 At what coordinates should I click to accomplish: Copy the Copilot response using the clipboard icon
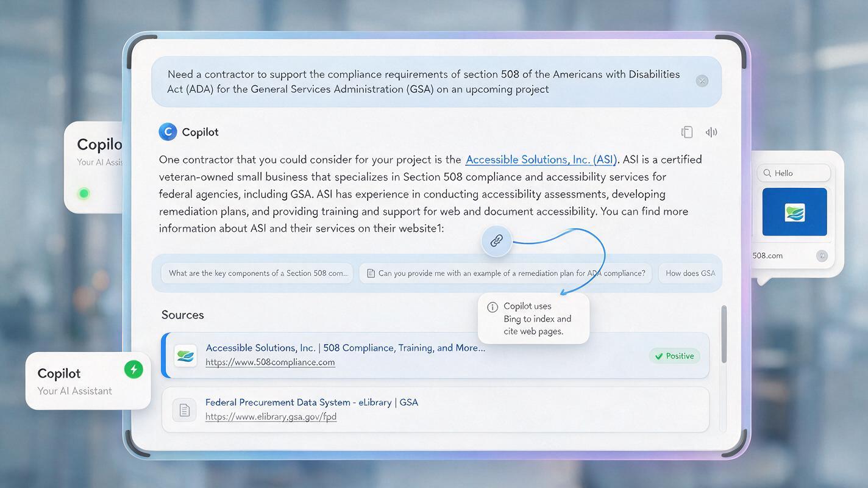[x=687, y=132]
